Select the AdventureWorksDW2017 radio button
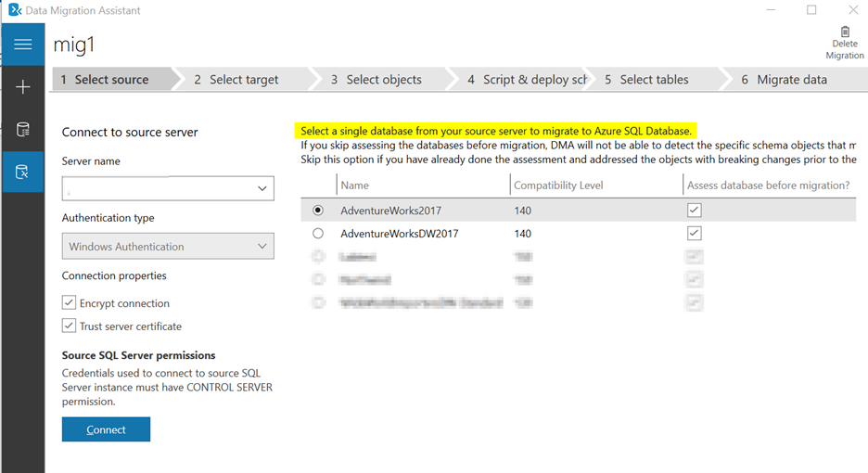The height and width of the screenshot is (473, 868). pyautogui.click(x=318, y=233)
